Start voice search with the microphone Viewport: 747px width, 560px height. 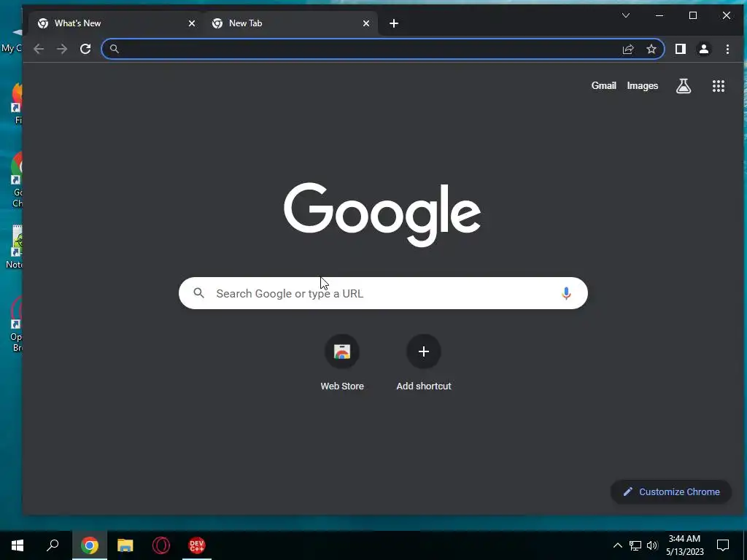pos(566,293)
